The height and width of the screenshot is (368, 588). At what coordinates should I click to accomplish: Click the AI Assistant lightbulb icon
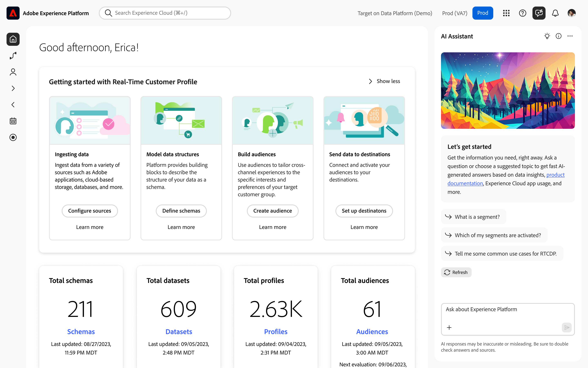pos(547,36)
